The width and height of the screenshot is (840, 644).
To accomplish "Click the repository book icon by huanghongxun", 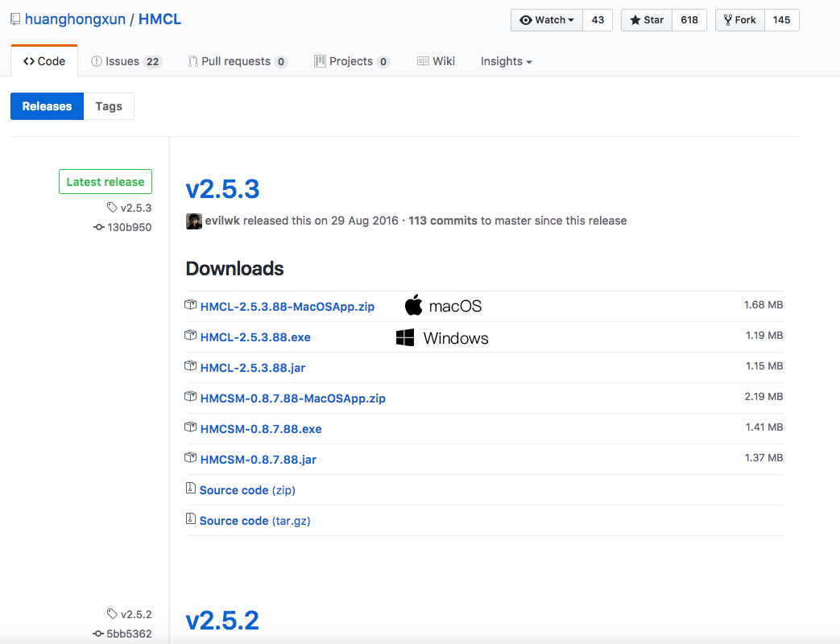I will (15, 19).
